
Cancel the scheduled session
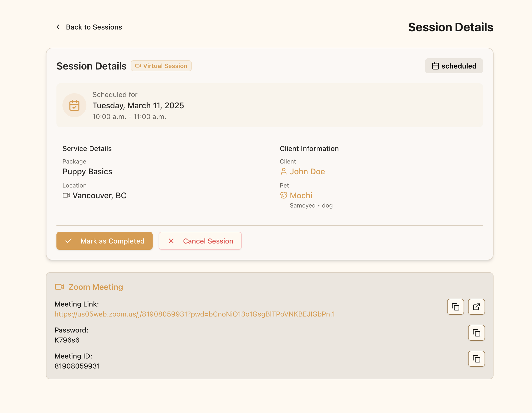pos(200,241)
